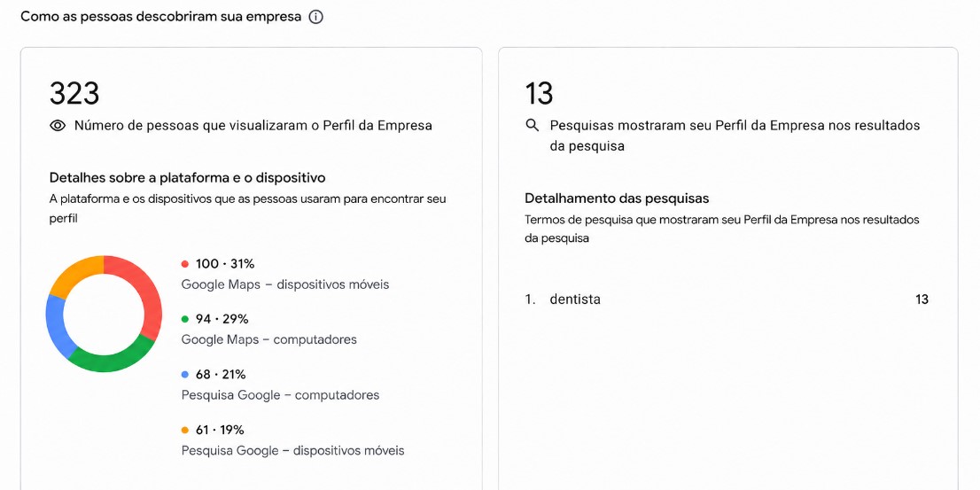Click the 323 profile views number
This screenshot has width=980, height=490.
pos(74,94)
